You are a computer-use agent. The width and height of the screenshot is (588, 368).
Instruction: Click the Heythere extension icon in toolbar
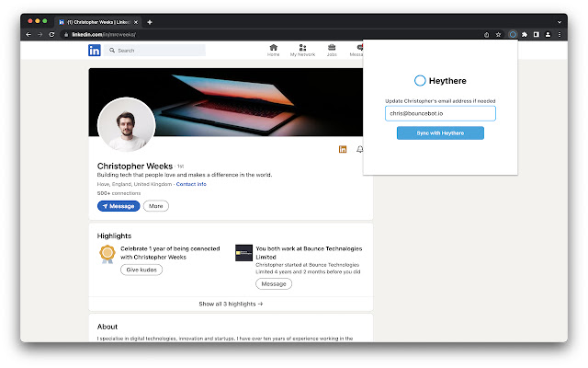point(513,35)
